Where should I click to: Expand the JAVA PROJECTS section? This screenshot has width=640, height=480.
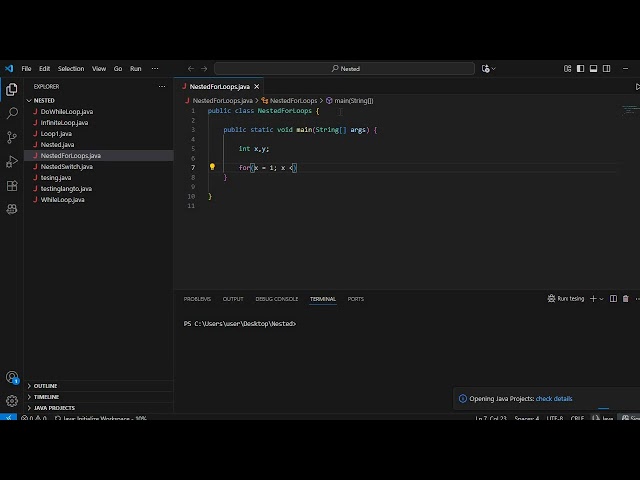point(98,408)
